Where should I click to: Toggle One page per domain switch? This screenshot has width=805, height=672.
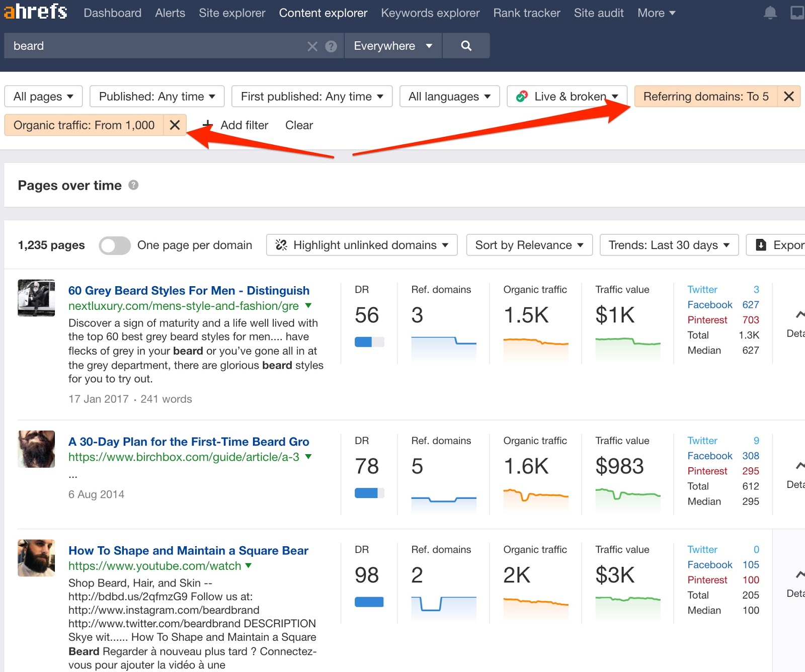[x=115, y=245]
